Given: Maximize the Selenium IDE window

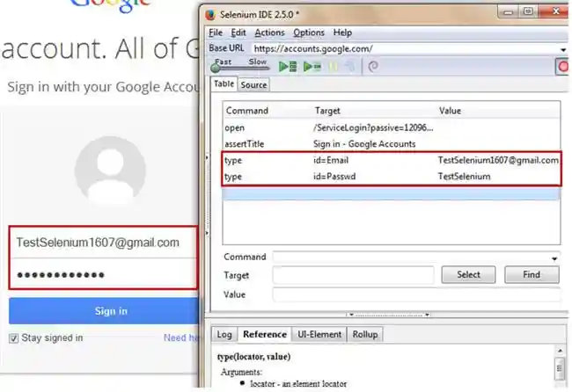Looking at the screenshot, I should 528,11.
